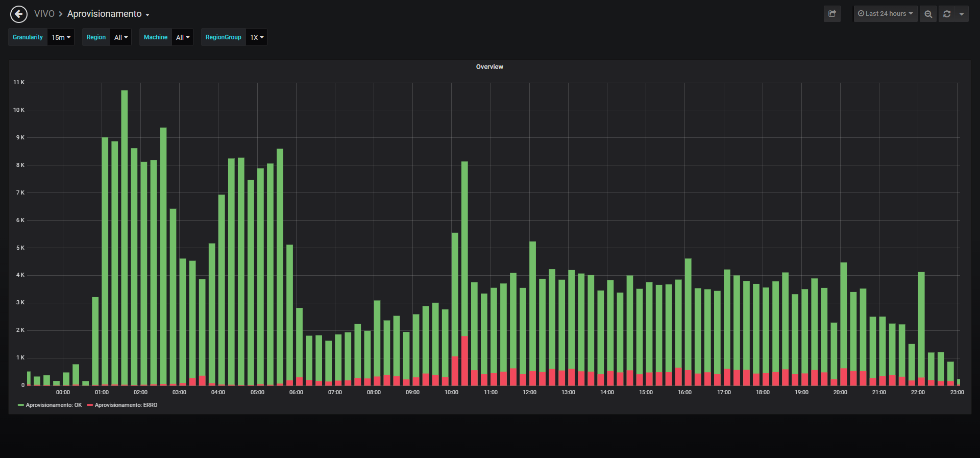Open refresh interval dropdown caret
980x458 pixels.
pos(962,14)
